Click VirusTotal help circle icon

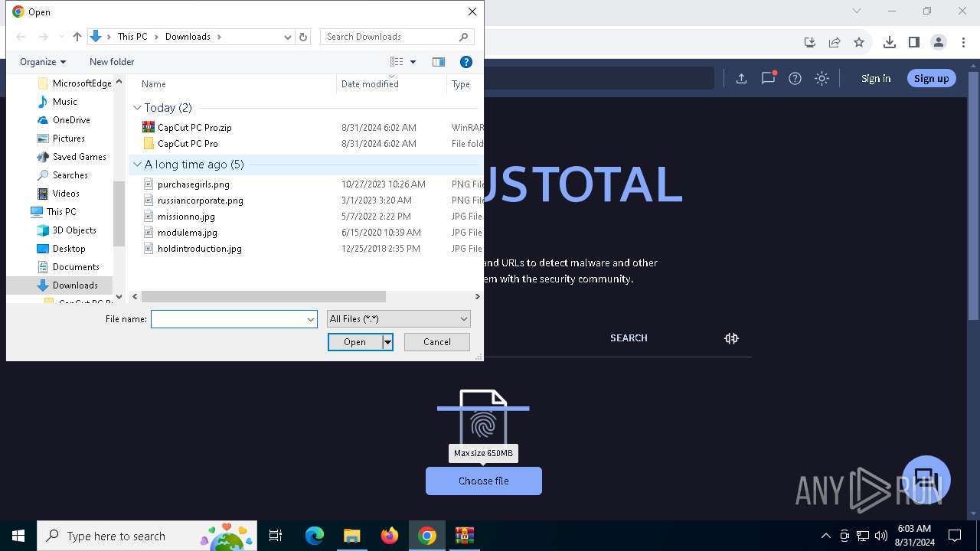pos(795,78)
